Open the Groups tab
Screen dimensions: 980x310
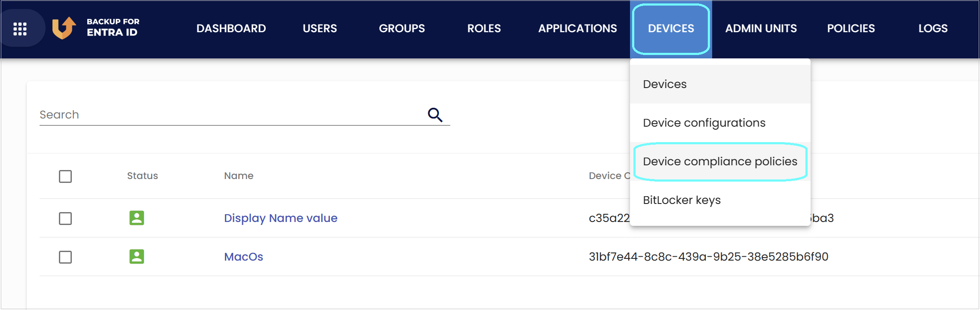tap(402, 28)
